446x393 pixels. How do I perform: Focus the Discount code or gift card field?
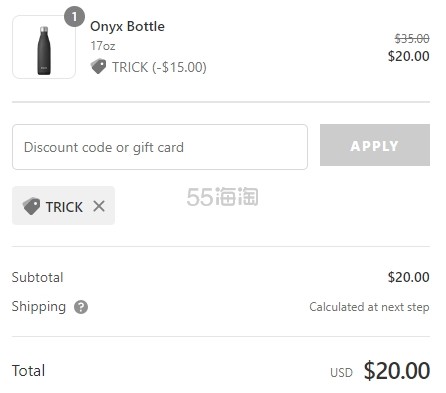[x=160, y=147]
